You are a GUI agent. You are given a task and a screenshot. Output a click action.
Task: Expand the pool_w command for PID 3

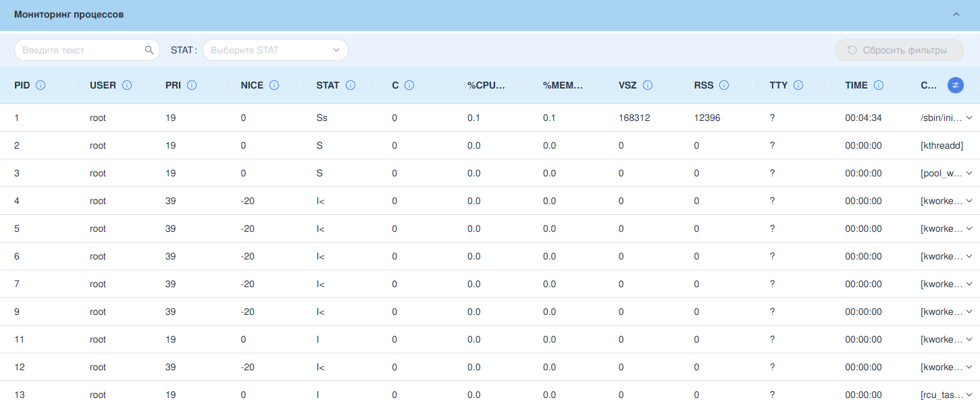969,173
